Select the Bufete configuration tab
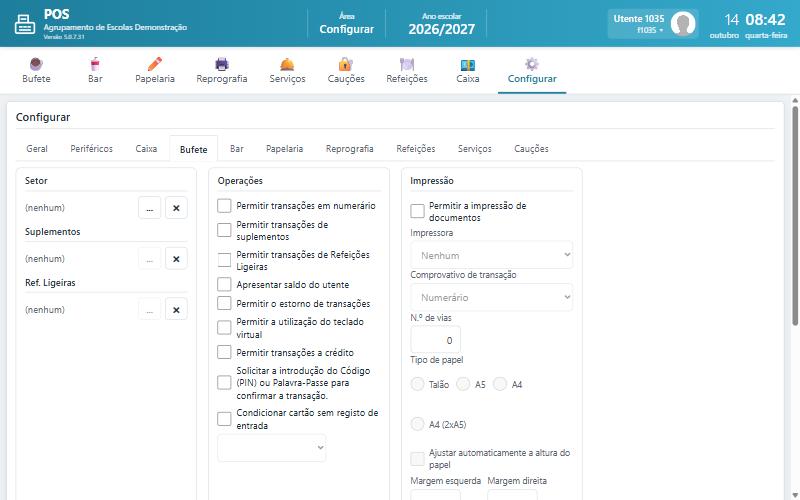This screenshot has height=500, width=800. pyautogui.click(x=193, y=149)
